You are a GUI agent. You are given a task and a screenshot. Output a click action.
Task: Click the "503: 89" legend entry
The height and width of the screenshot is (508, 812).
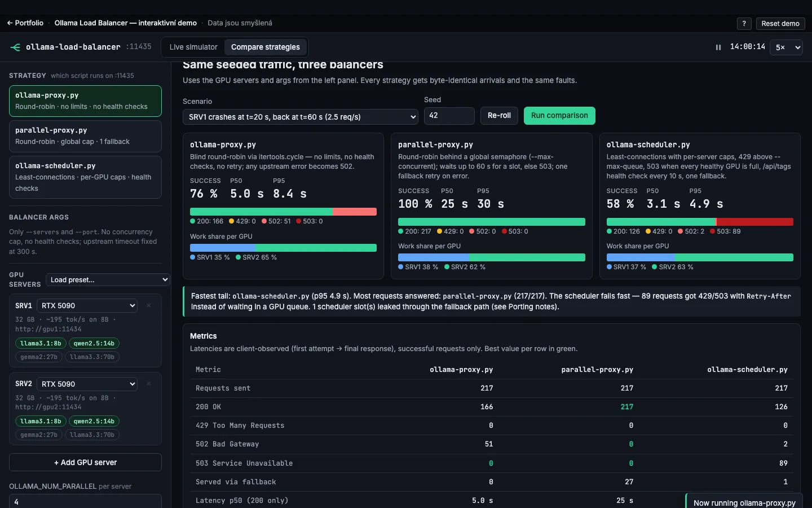click(725, 231)
